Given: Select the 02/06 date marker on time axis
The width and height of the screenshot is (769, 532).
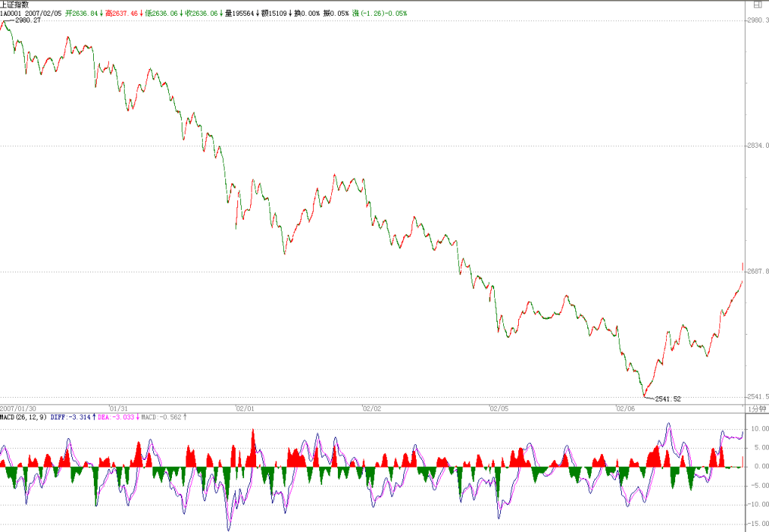Looking at the screenshot, I should (x=626, y=408).
